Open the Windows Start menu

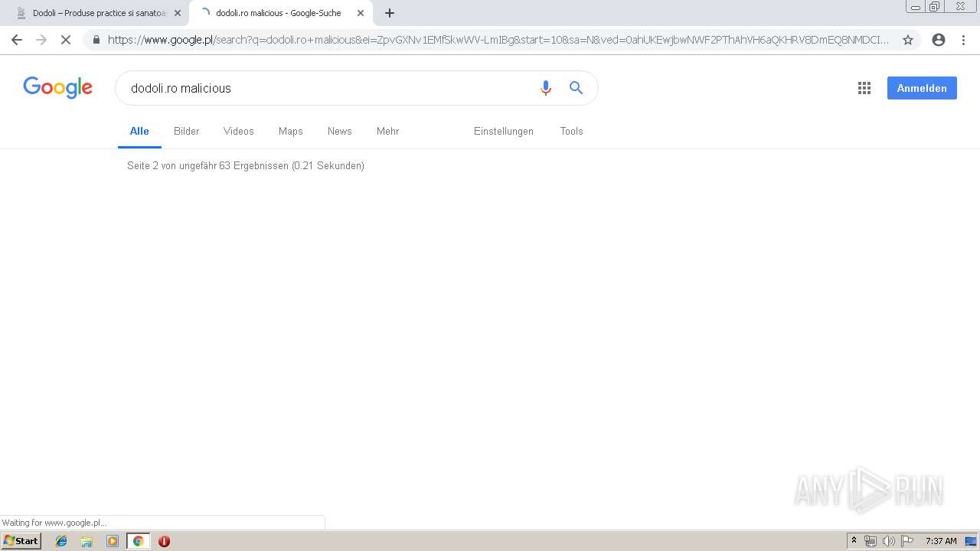pyautogui.click(x=21, y=541)
